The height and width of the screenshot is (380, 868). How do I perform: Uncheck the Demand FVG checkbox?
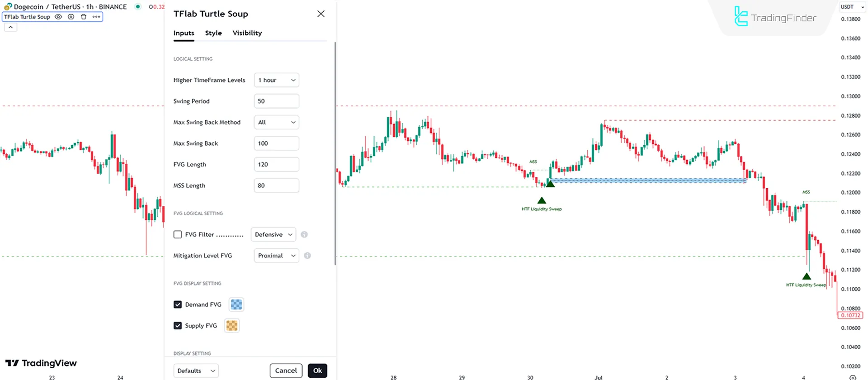point(178,304)
